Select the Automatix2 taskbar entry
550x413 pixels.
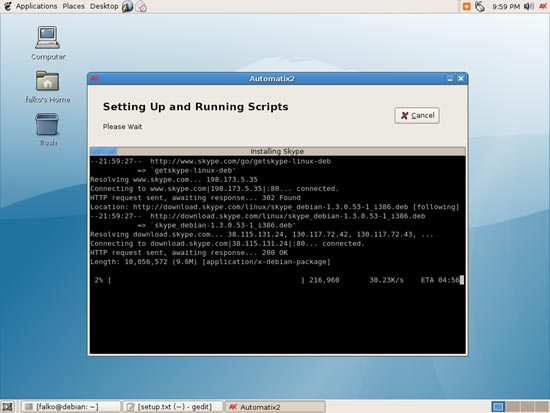[275, 407]
